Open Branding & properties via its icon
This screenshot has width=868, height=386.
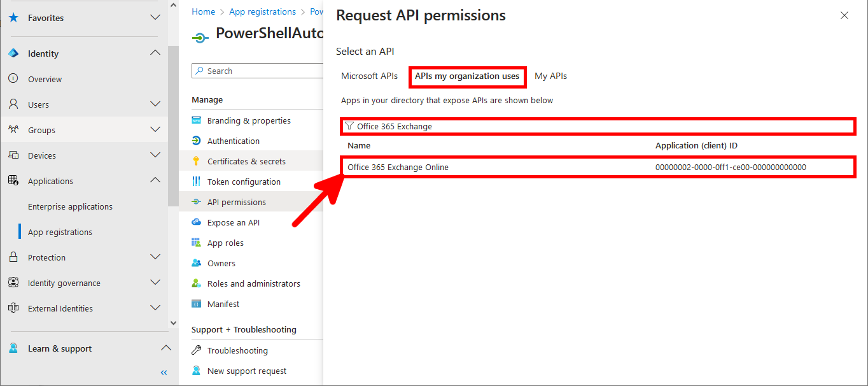coord(197,120)
